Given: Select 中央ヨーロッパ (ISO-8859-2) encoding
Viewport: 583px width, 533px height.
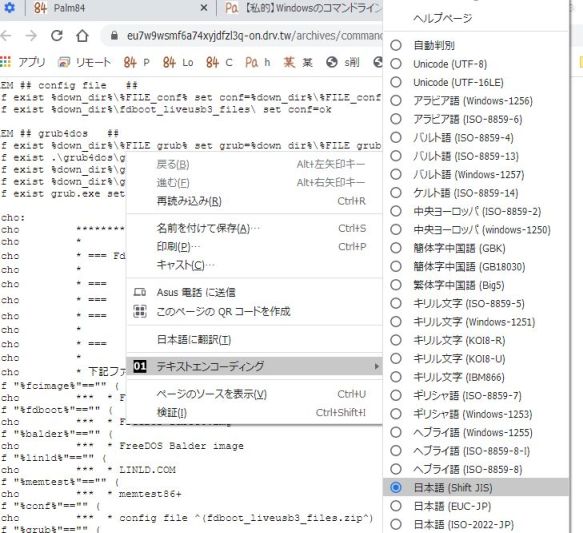Looking at the screenshot, I should pyautogui.click(x=476, y=211).
